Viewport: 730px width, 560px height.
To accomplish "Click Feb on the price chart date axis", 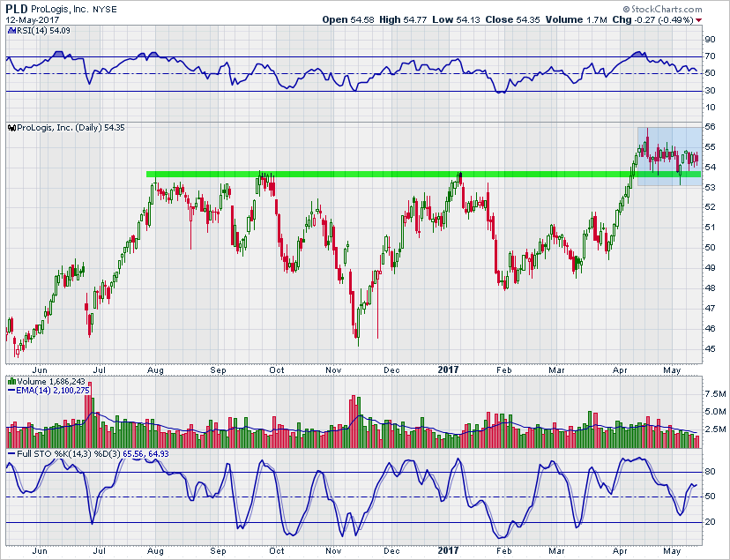I will (504, 370).
